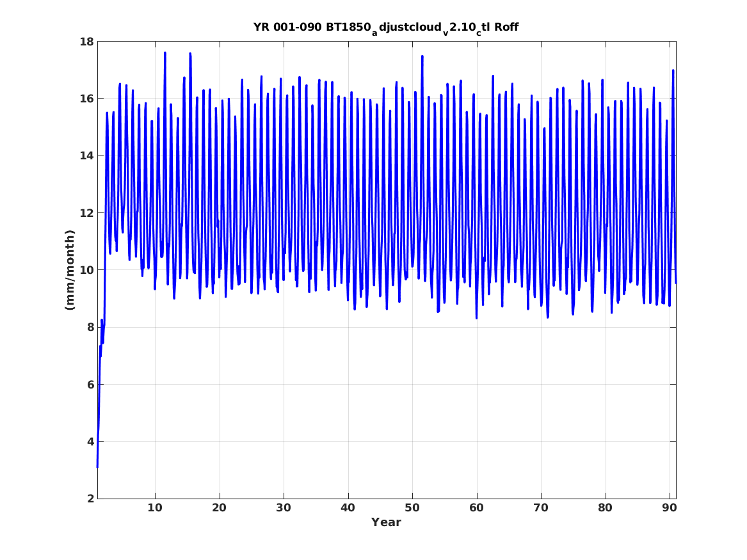Click x-axis tick value 30
The image size is (747, 560).
click(x=284, y=508)
